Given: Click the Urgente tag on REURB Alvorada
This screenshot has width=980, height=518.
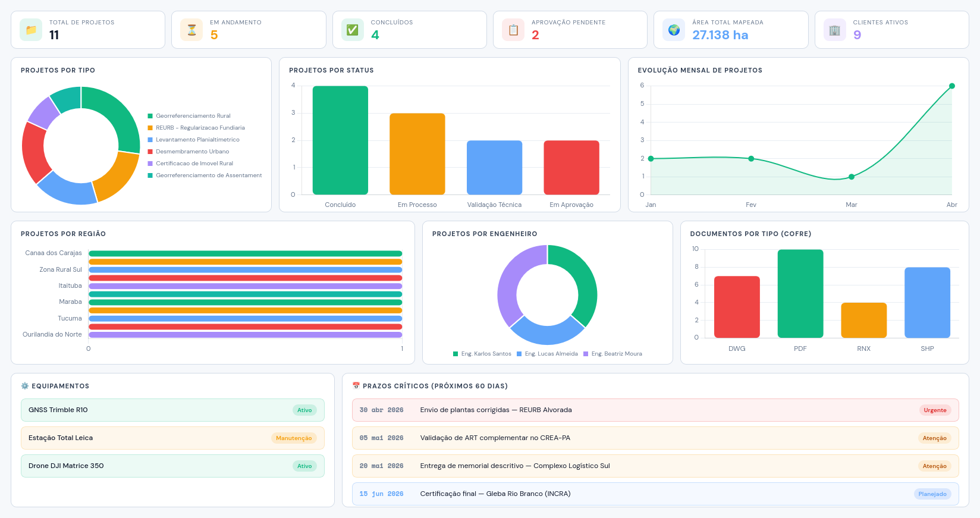Looking at the screenshot, I should pos(935,410).
